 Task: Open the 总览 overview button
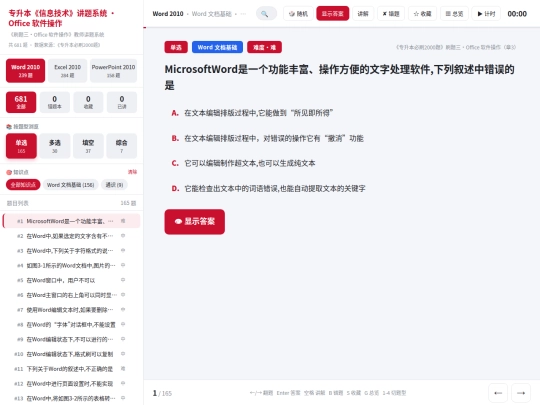click(454, 14)
